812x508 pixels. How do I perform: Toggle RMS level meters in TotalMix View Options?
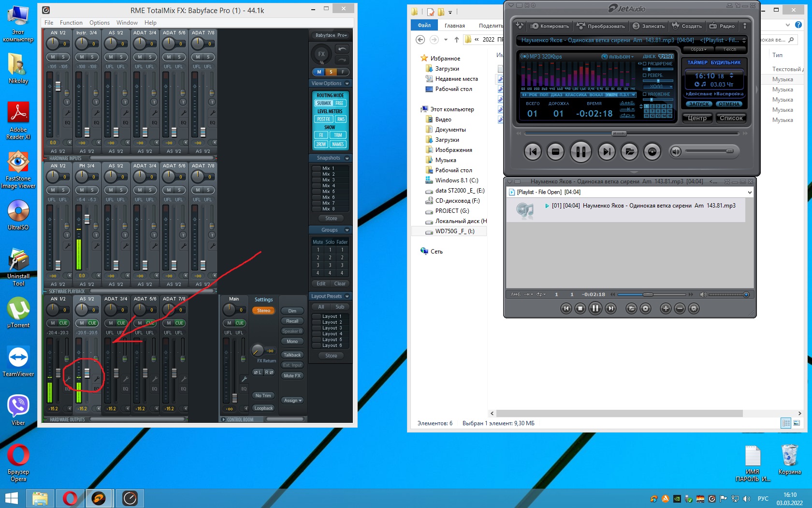pos(341,120)
